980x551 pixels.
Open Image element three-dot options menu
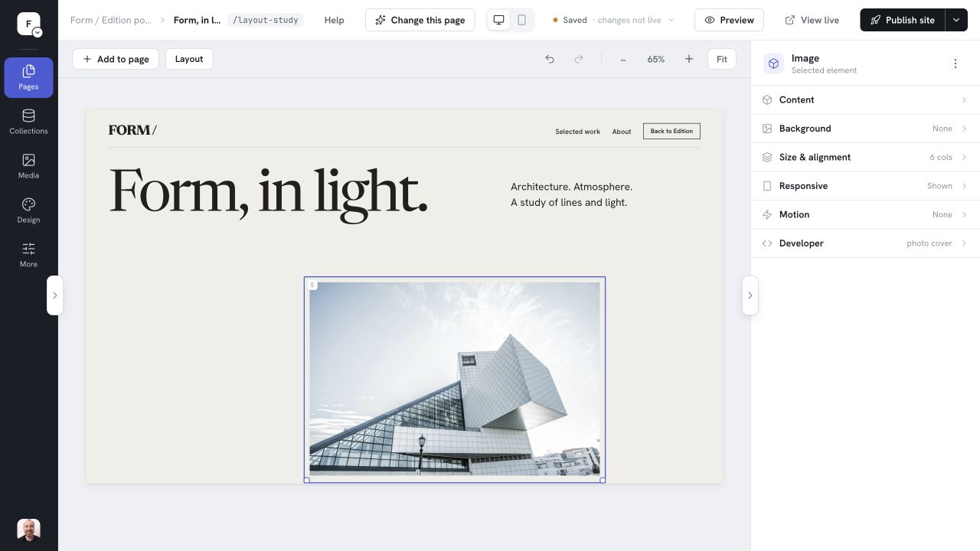click(955, 64)
